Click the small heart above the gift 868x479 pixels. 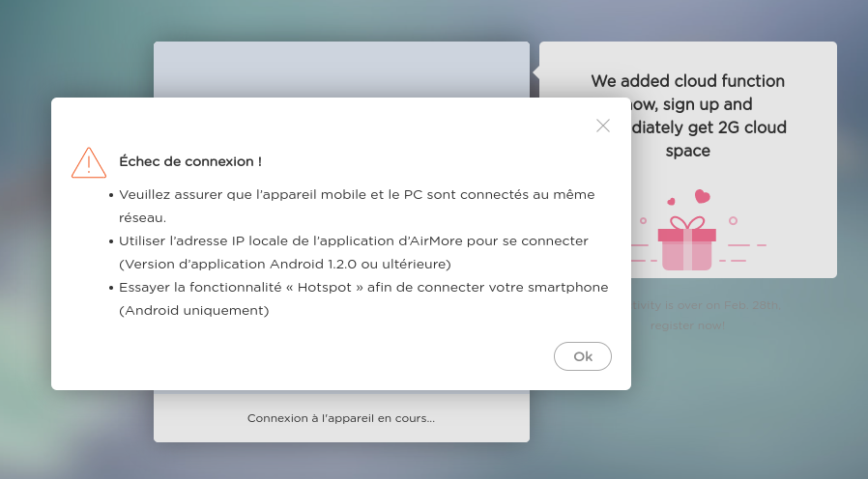(x=672, y=202)
